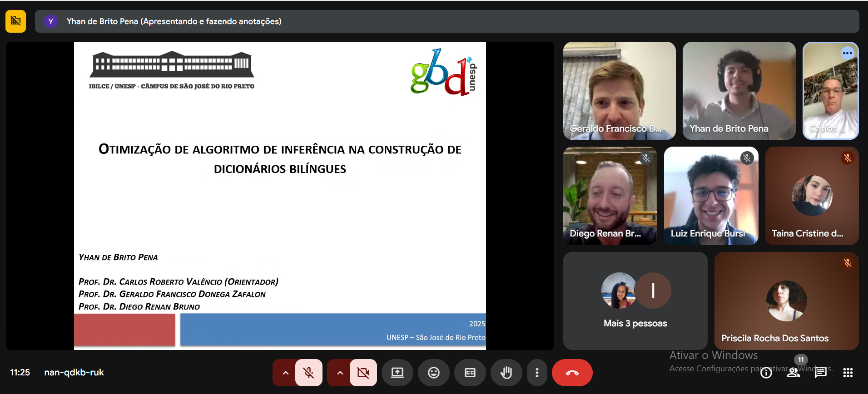Click muted mic icon on Taina's tile

848,158
